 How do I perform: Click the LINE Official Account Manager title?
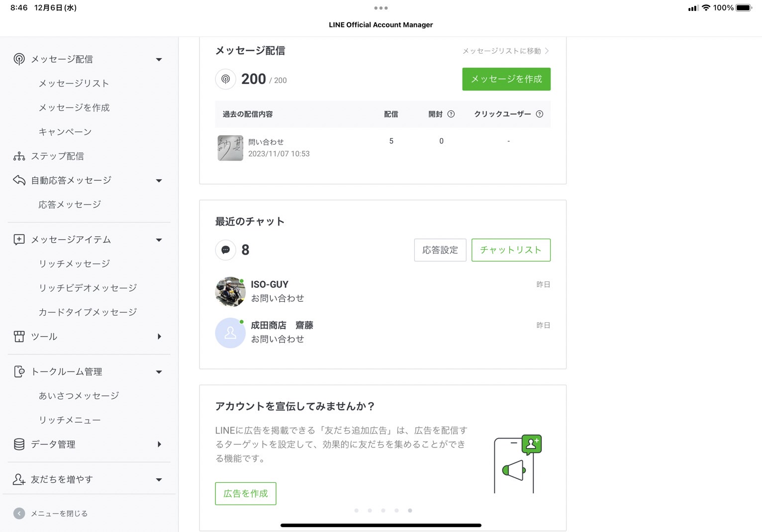[x=381, y=25]
